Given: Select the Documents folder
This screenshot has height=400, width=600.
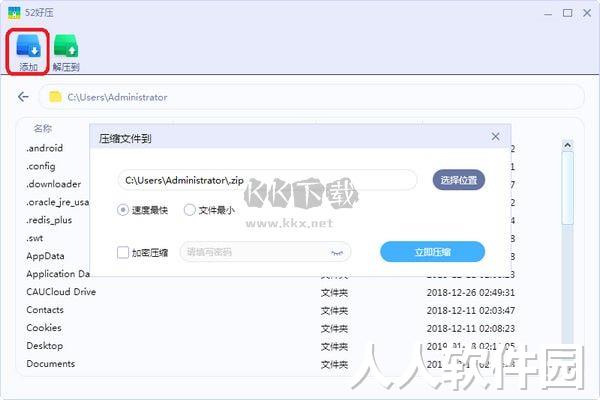Looking at the screenshot, I should tap(51, 364).
